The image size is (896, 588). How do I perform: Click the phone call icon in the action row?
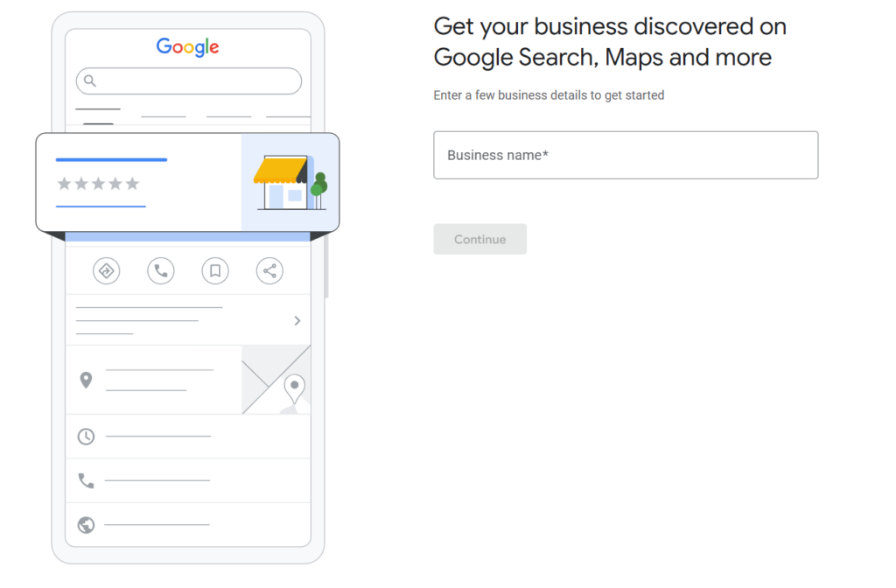pos(161,270)
